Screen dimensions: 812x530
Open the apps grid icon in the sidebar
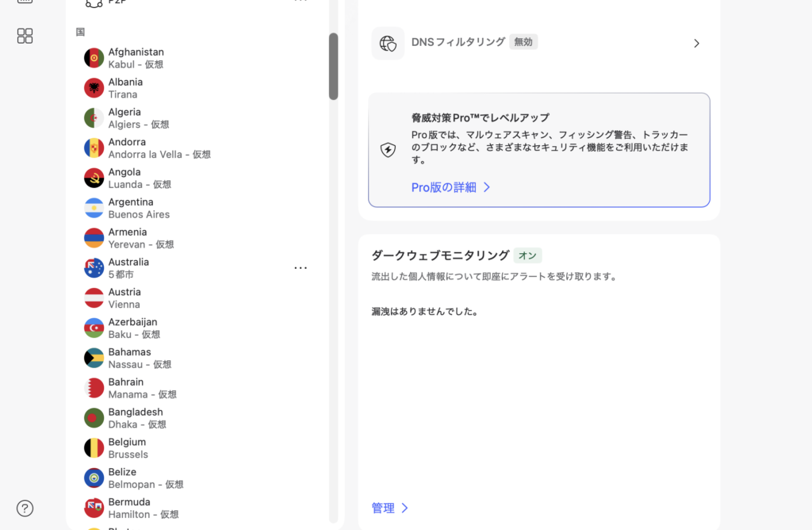25,36
